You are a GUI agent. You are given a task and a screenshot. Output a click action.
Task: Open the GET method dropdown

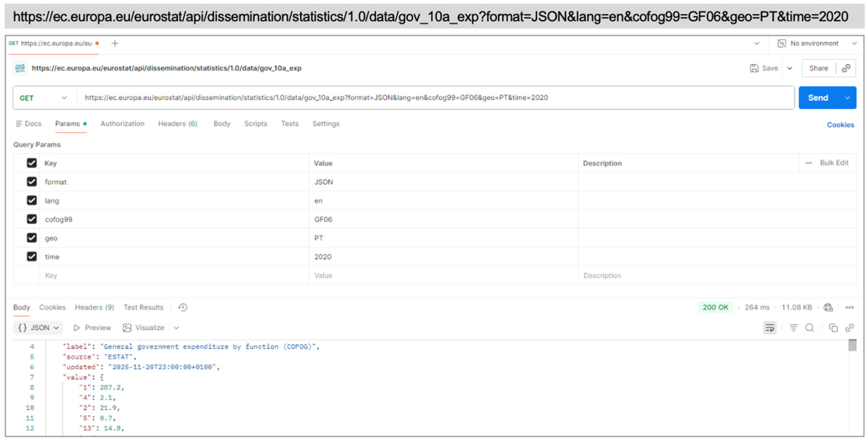(x=64, y=98)
